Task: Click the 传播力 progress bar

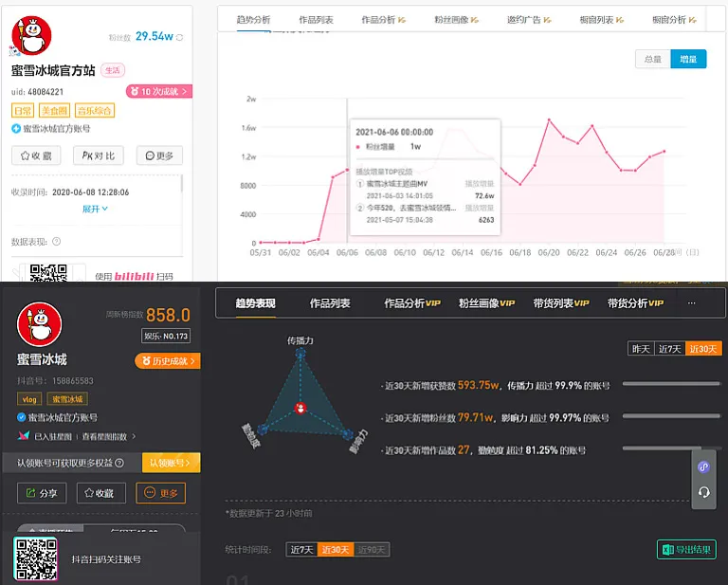Action: 671,384
